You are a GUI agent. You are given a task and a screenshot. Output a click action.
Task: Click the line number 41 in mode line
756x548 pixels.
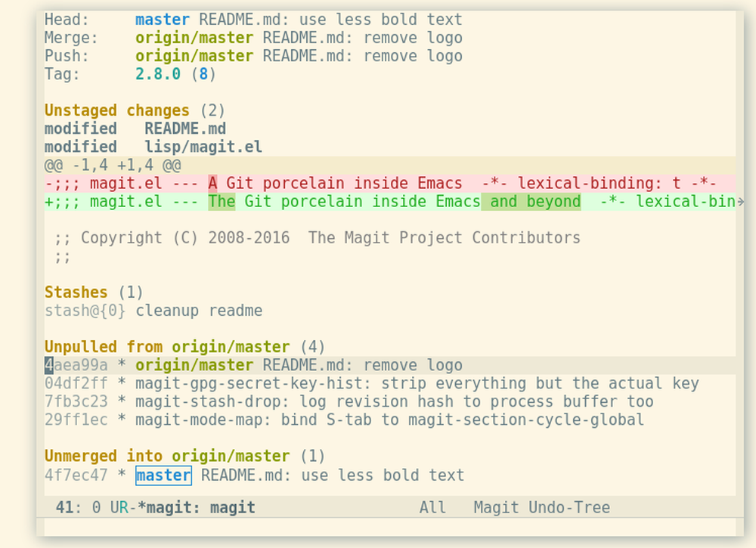coord(65,507)
